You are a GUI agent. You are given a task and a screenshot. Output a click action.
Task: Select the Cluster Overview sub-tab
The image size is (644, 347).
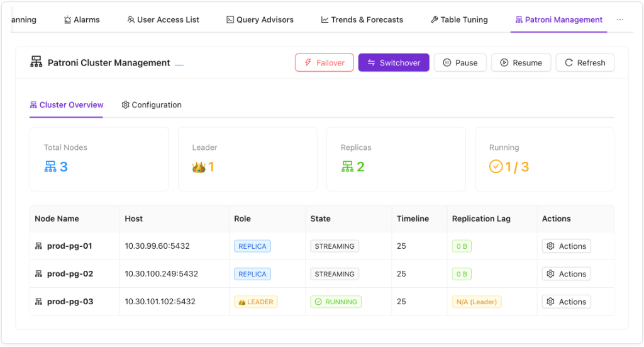(x=66, y=105)
